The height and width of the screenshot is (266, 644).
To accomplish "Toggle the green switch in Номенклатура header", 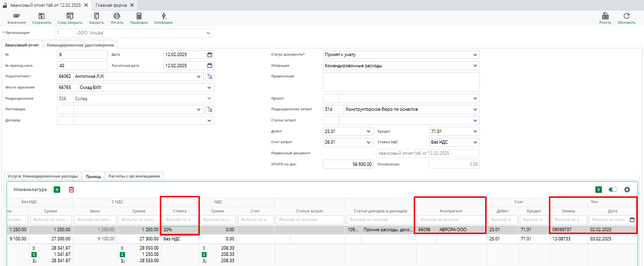I will pos(613,190).
